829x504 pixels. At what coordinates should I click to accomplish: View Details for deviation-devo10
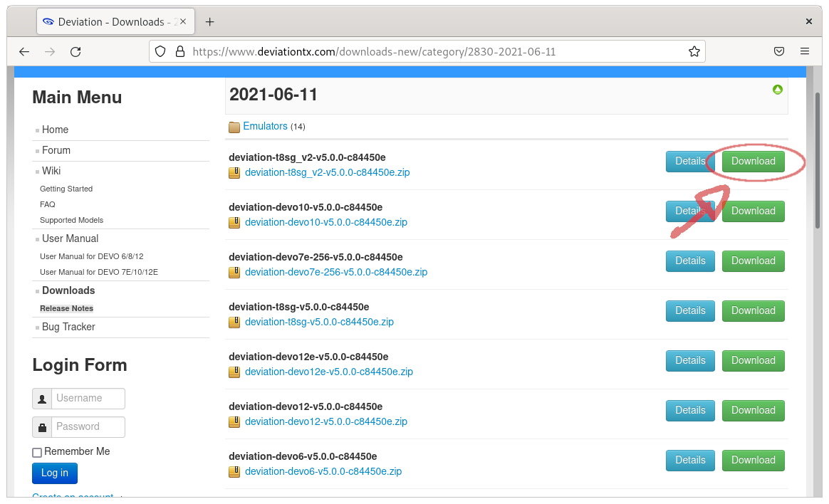tap(690, 211)
